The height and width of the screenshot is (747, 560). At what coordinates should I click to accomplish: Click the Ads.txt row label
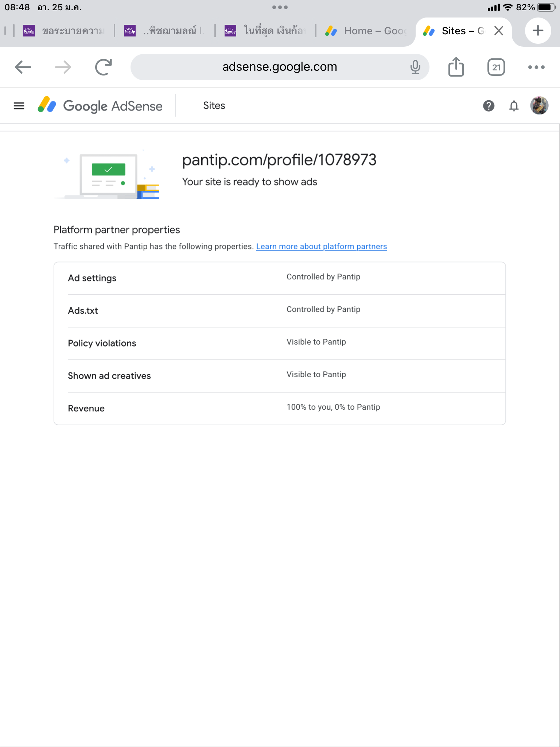83,311
